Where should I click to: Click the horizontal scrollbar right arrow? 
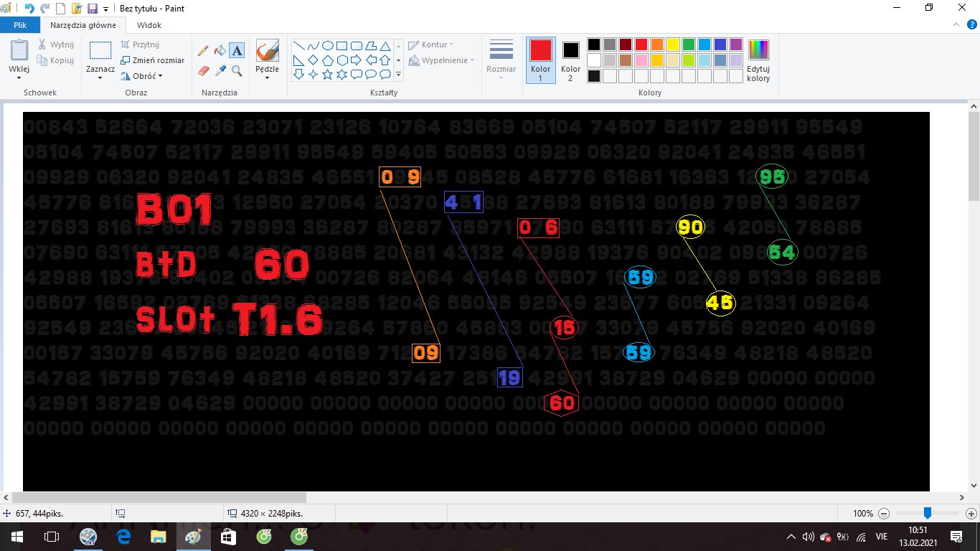coord(962,497)
